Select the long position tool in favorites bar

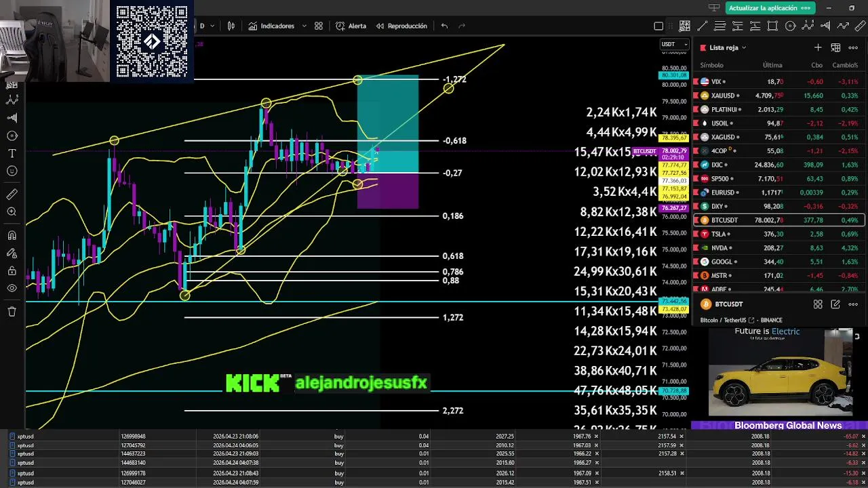pyautogui.click(x=755, y=26)
